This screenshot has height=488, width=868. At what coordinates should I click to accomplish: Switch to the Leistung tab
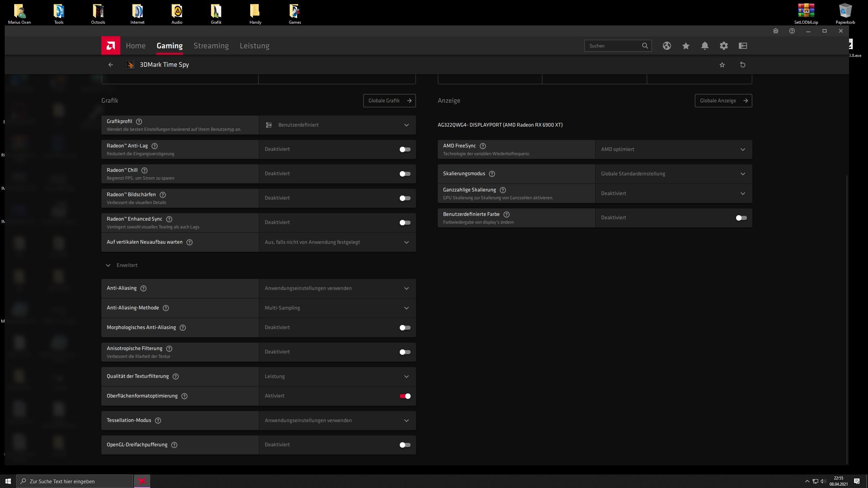coord(255,46)
